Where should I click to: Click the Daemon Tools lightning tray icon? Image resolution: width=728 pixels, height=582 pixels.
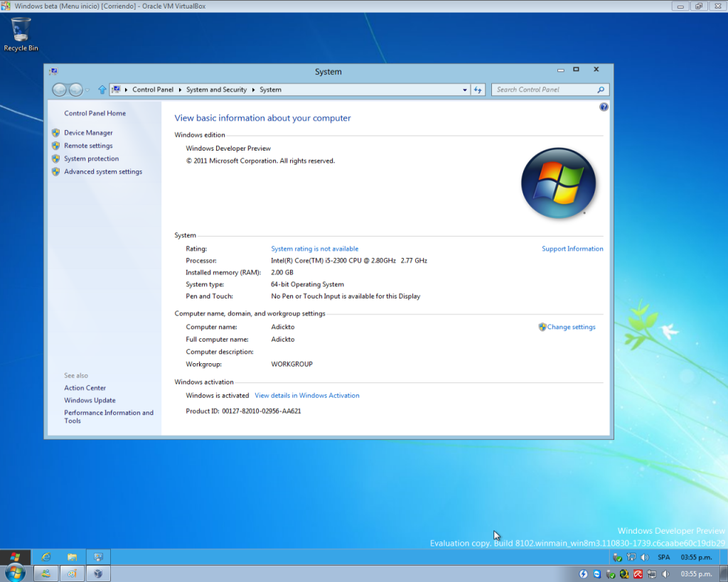(584, 574)
